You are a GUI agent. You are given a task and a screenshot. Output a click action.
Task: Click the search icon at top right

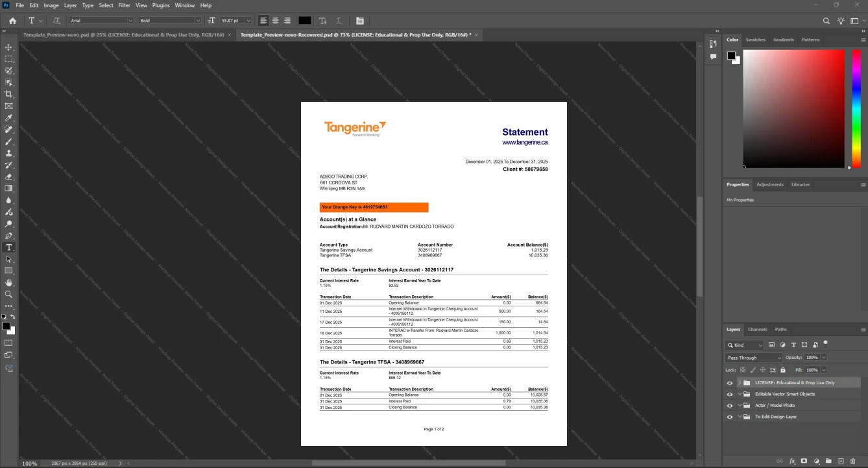826,21
